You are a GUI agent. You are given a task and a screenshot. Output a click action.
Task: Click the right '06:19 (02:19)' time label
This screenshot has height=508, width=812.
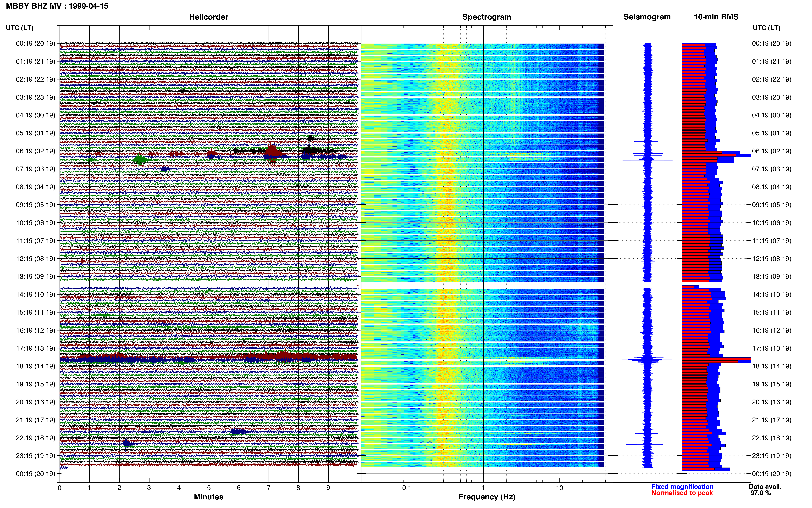pos(772,151)
